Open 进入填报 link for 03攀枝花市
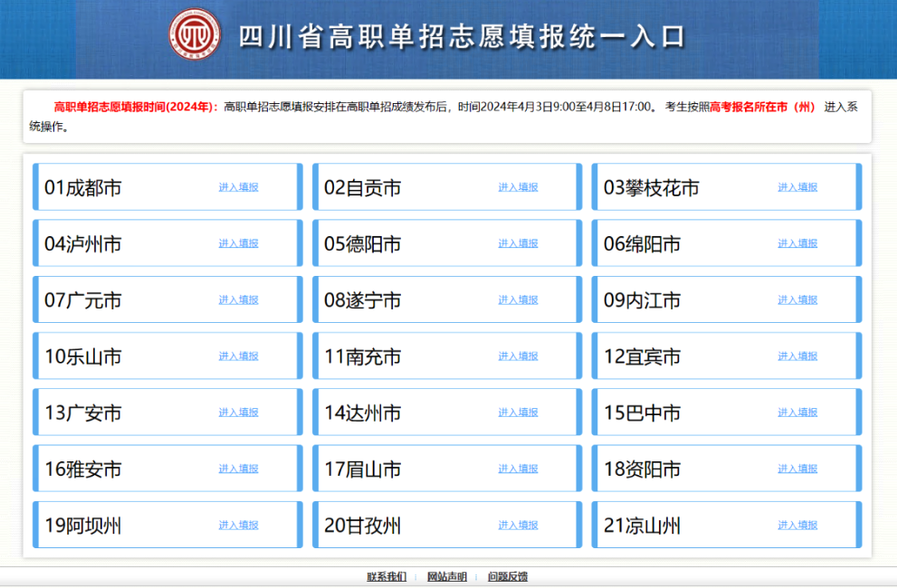Screen dimensions: 897x588 797,186
